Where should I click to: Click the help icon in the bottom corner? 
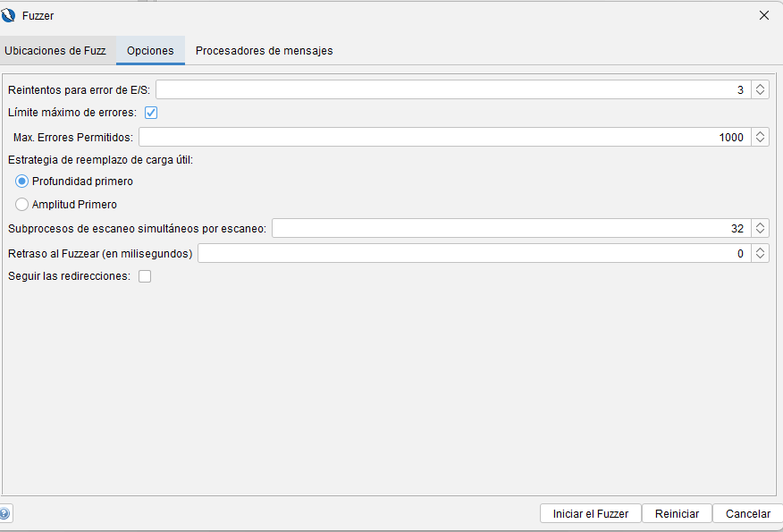point(5,513)
